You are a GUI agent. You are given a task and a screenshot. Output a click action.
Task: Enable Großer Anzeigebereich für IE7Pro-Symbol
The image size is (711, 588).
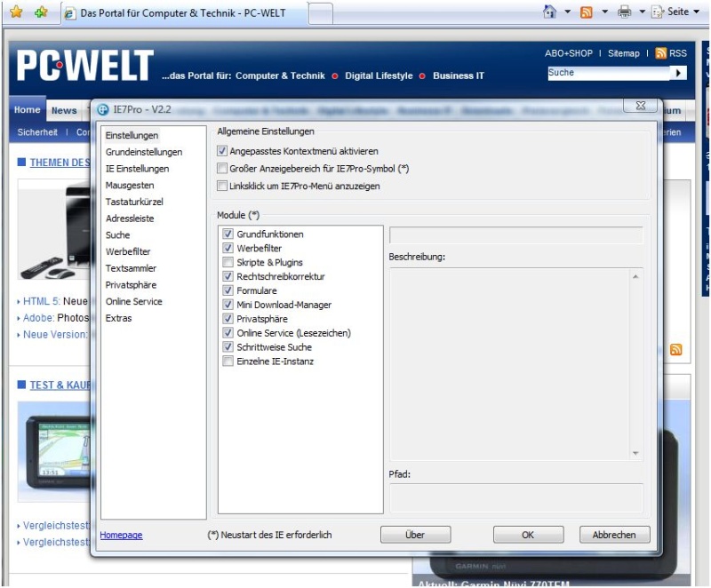click(222, 169)
